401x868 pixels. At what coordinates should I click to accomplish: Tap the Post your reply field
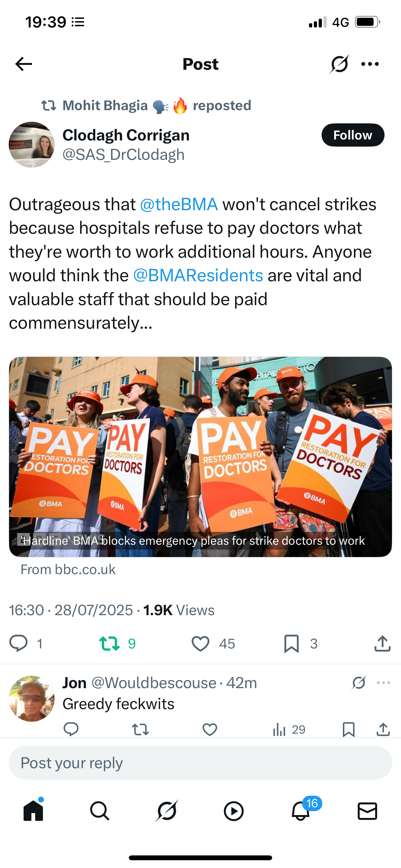click(200, 762)
